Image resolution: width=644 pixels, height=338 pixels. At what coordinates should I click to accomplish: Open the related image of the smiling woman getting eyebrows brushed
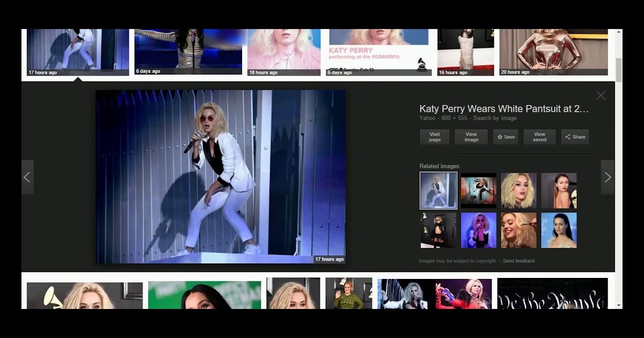click(x=519, y=230)
